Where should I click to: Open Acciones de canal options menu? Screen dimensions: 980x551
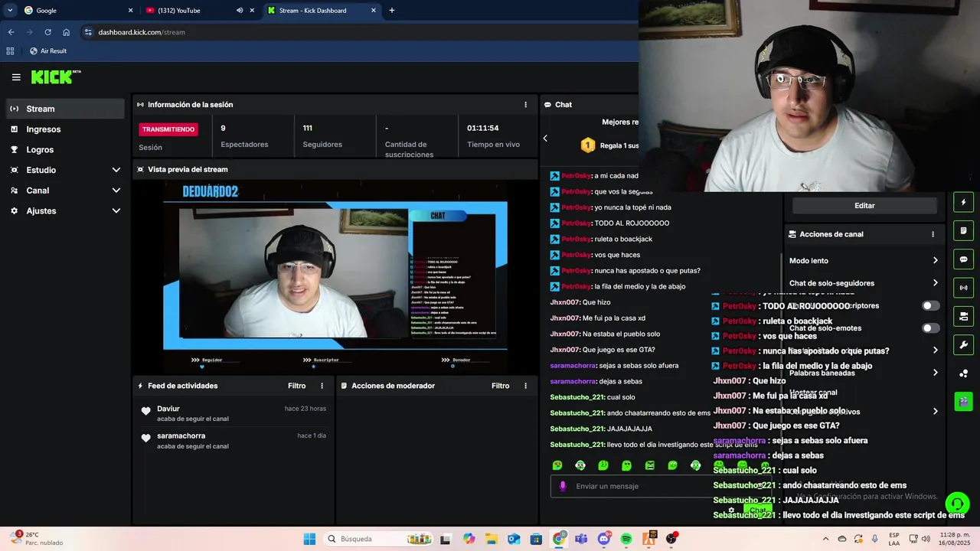click(x=933, y=234)
